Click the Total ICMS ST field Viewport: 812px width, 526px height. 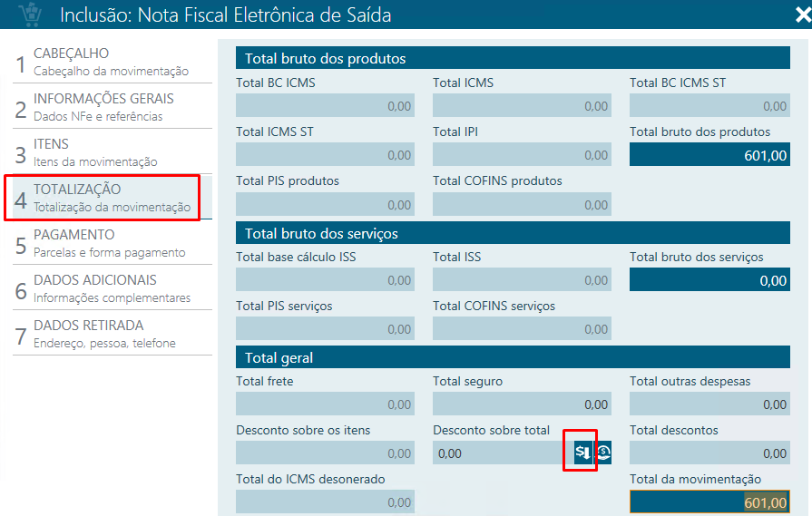tap(325, 154)
